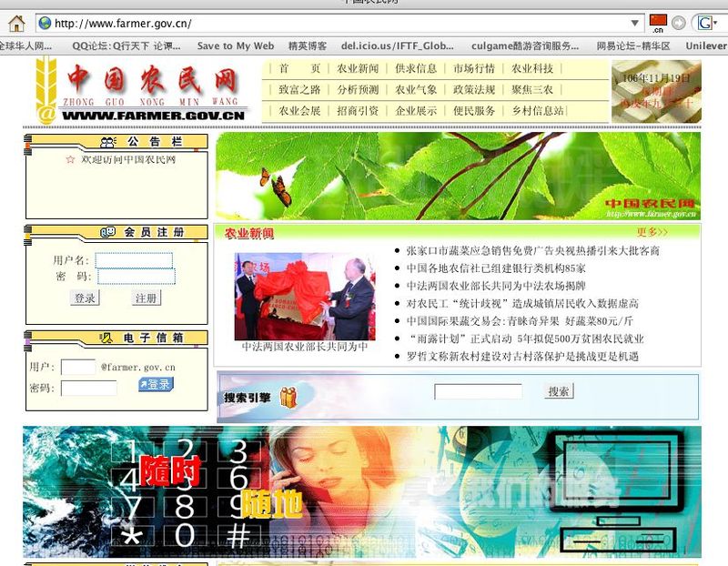Image resolution: width=728 pixels, height=566 pixels.
Task: Click the 登录 button under member registration
Action: (85, 298)
